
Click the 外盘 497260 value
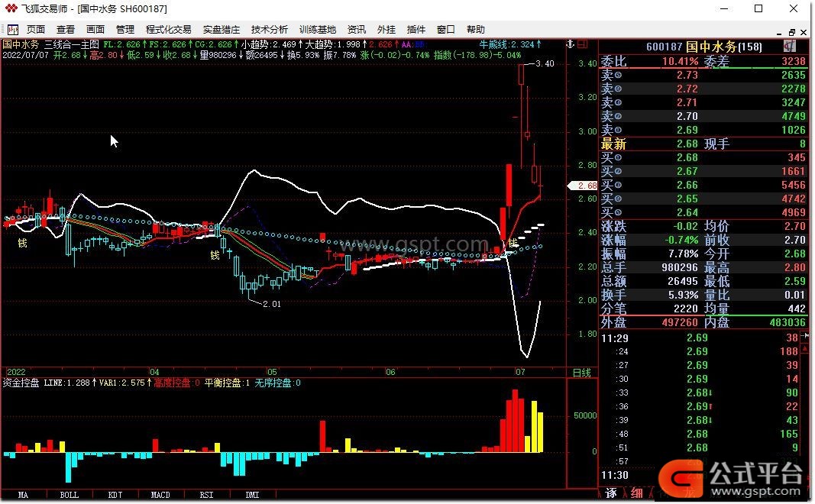tap(680, 323)
